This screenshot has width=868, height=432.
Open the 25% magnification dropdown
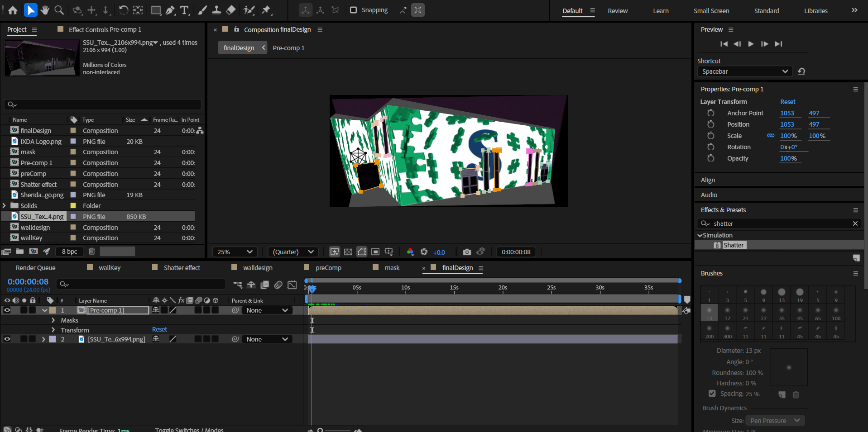235,252
